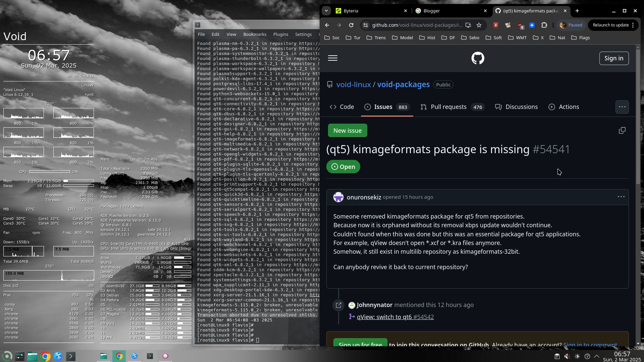The height and width of the screenshot is (362, 644).
Task: Open the qView: switch to qt6 #54542 link
Action: tap(395, 317)
